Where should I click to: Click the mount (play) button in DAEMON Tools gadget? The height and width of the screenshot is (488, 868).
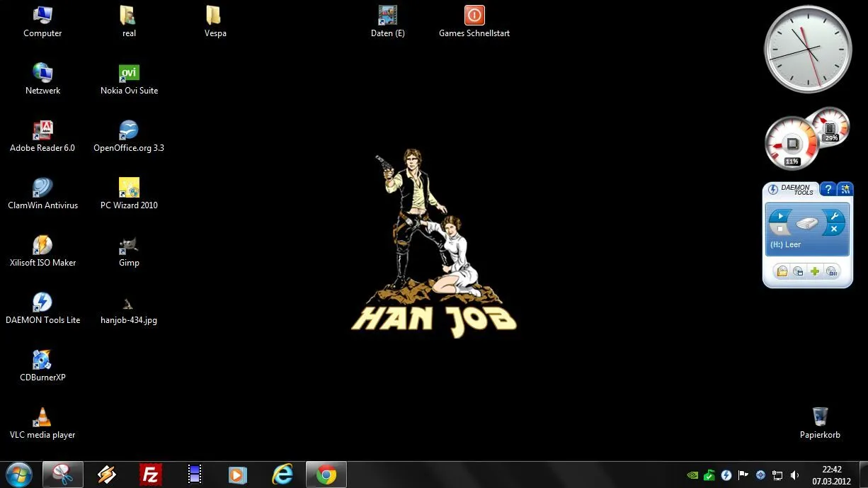pos(780,216)
